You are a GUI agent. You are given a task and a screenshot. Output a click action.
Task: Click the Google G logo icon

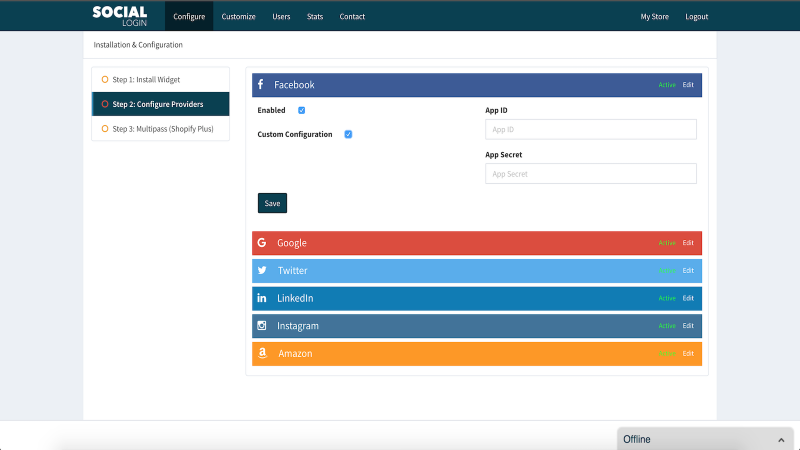262,243
